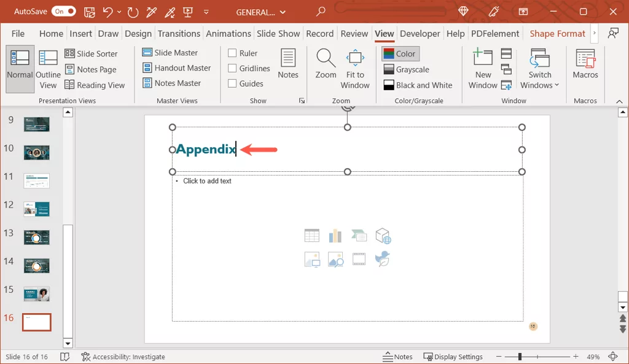The height and width of the screenshot is (364, 629).
Task: Open Customize Quick Access Toolbar dropdown
Action: point(206,12)
